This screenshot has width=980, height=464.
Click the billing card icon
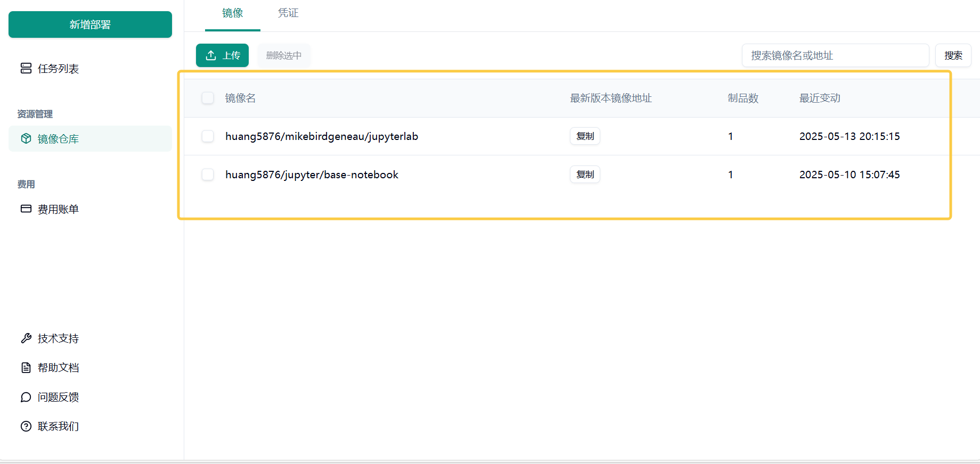coord(26,209)
